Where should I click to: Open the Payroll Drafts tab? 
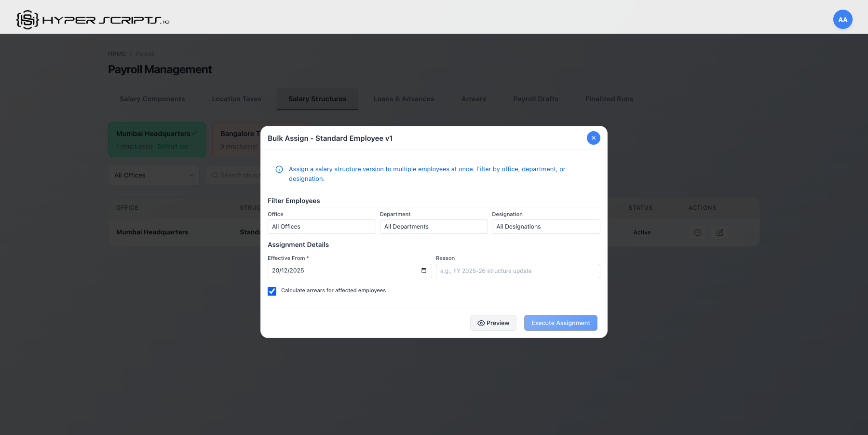pyautogui.click(x=535, y=98)
